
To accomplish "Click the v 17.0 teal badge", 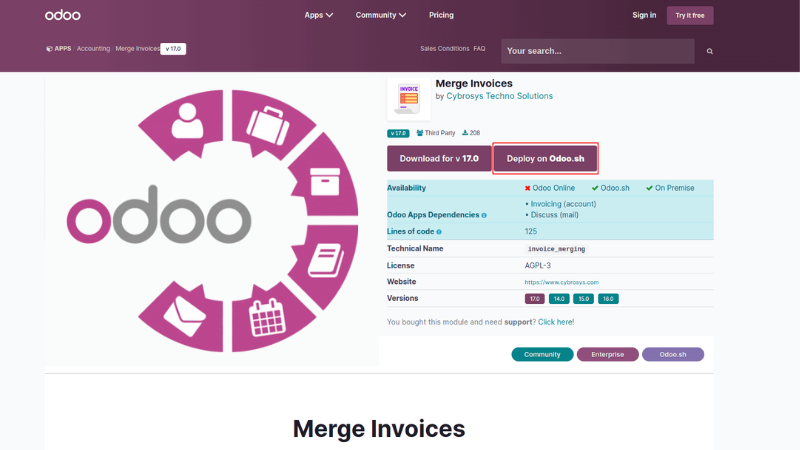I will point(398,133).
